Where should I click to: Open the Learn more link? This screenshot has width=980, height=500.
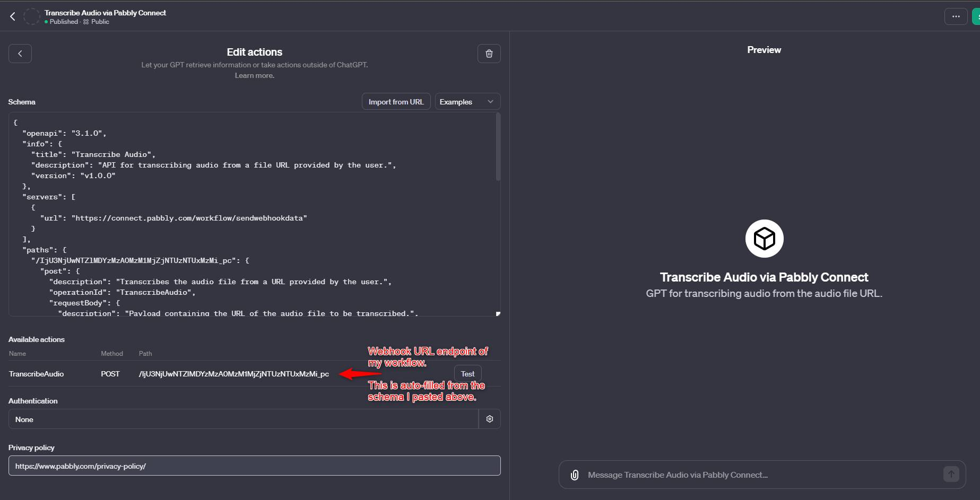(255, 76)
